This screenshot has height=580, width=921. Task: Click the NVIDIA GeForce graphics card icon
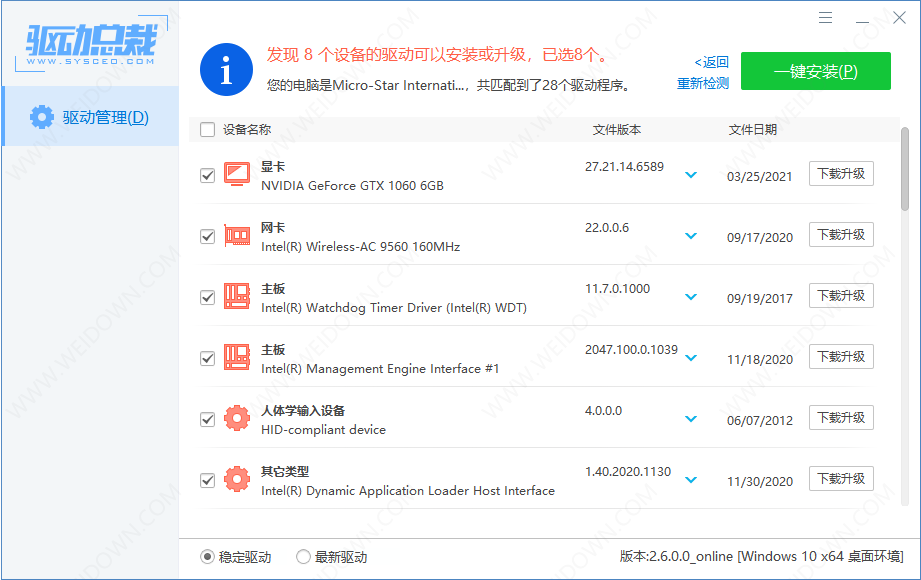point(237,174)
